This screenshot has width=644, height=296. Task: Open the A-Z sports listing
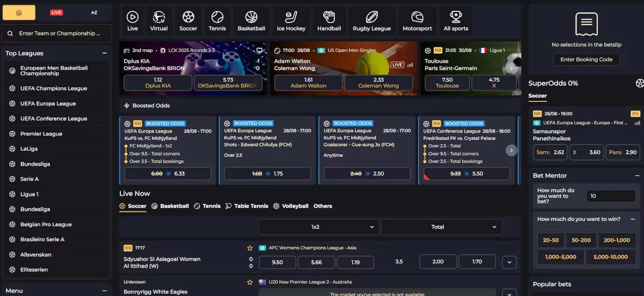(x=94, y=12)
